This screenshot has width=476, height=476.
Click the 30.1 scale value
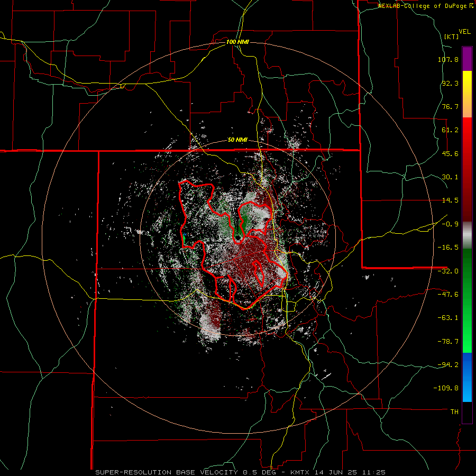pyautogui.click(x=450, y=177)
